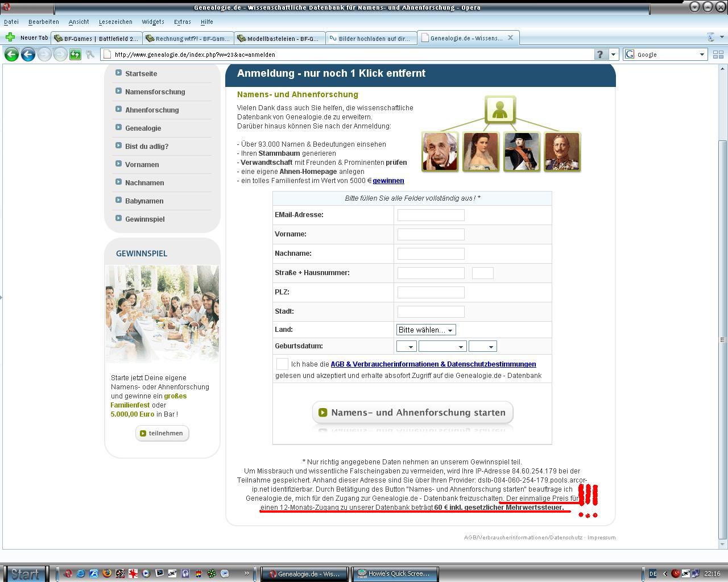Image resolution: width=728 pixels, height=582 pixels.
Task: Open the Bearbeiten menu
Action: coord(44,22)
